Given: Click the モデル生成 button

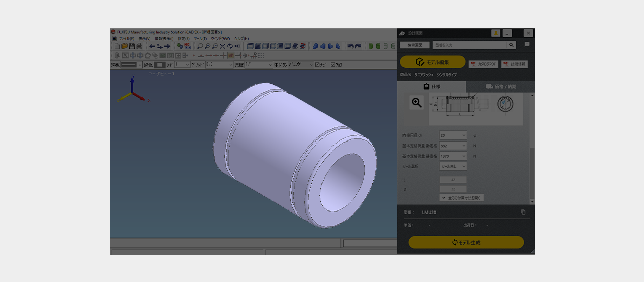Looking at the screenshot, I should (466, 242).
